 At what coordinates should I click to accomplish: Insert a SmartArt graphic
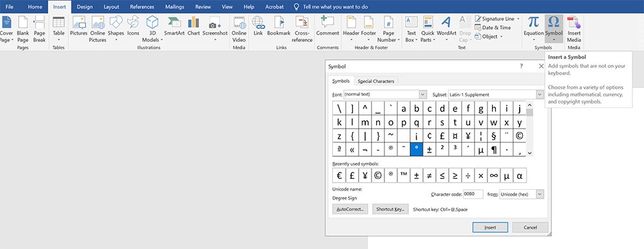pyautogui.click(x=174, y=26)
